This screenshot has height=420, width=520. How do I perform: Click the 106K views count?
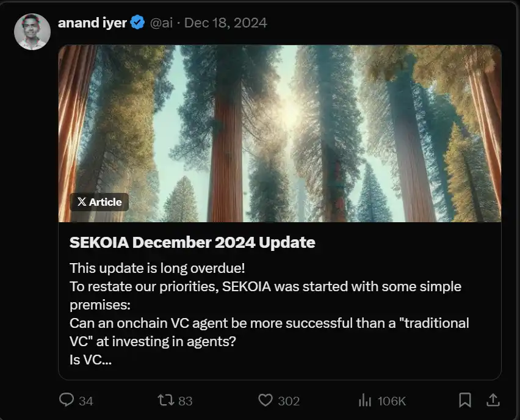(392, 401)
